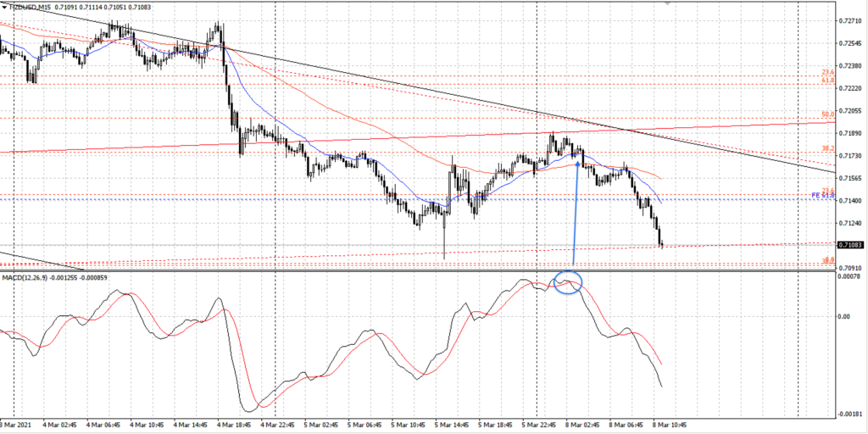Click the 0.72055 price scale label

[x=849, y=111]
